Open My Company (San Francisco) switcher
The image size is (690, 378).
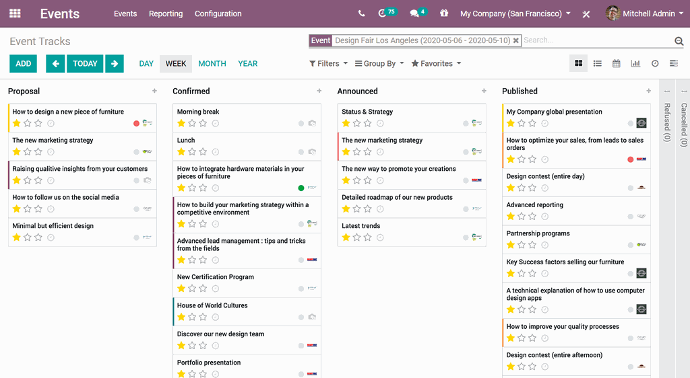click(515, 14)
